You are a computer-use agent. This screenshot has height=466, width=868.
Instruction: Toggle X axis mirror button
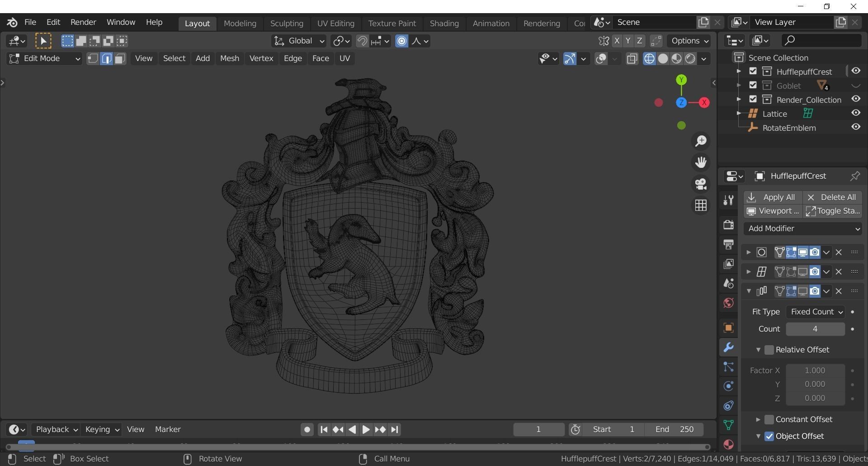617,41
